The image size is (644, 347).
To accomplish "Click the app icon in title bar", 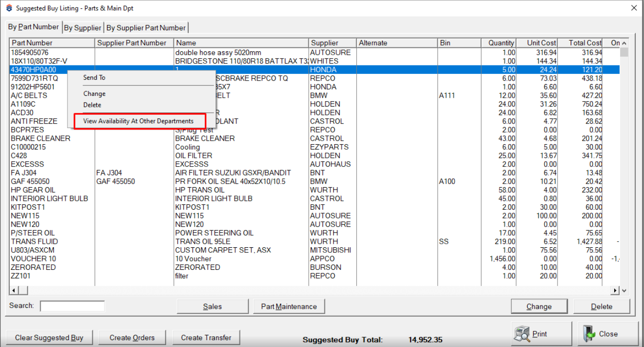I will [x=8, y=8].
